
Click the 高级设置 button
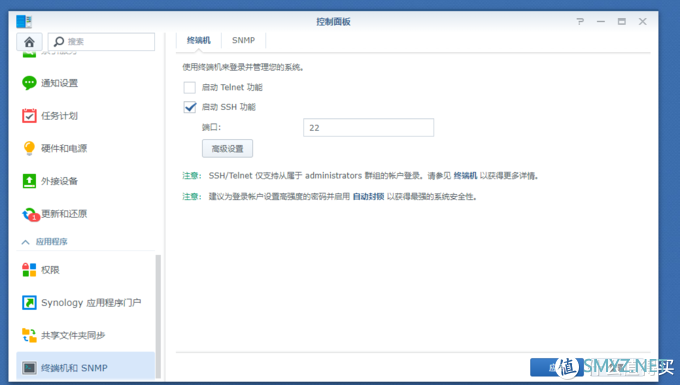227,149
